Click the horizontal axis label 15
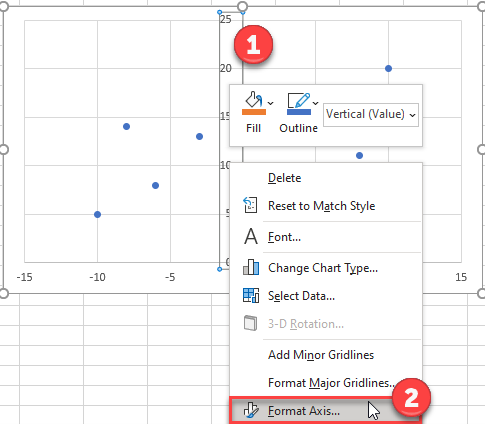Image resolution: width=485 pixels, height=424 pixels. click(461, 277)
